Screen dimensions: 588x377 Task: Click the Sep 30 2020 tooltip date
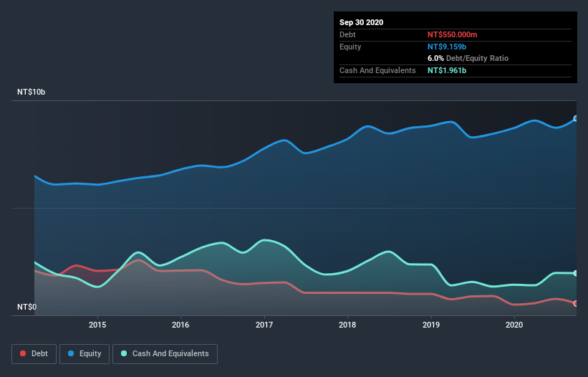coord(361,22)
